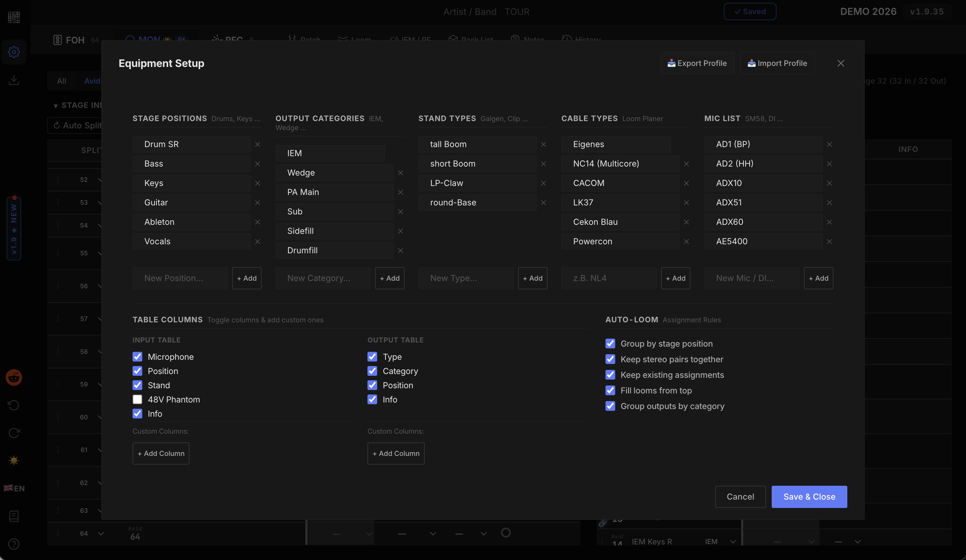Expand the dropdown in row 64
The image size is (966, 560).
[x=101, y=534]
